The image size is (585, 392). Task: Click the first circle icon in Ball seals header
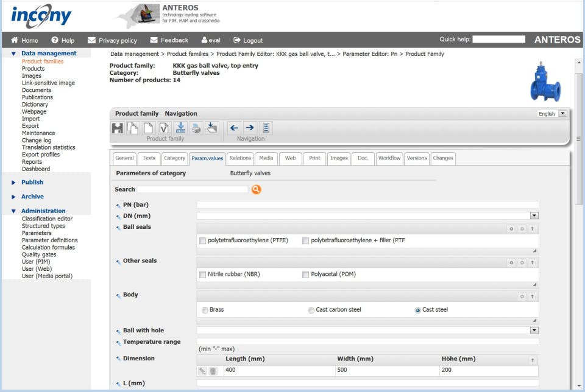point(511,229)
